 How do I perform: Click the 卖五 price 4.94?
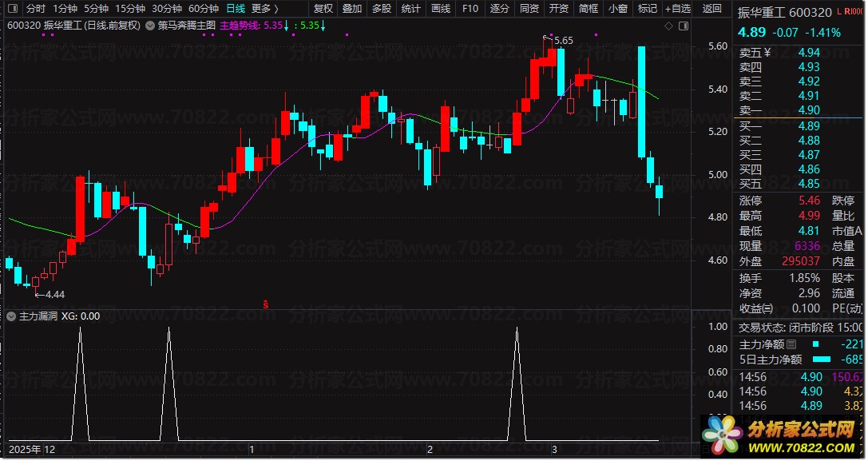click(809, 53)
